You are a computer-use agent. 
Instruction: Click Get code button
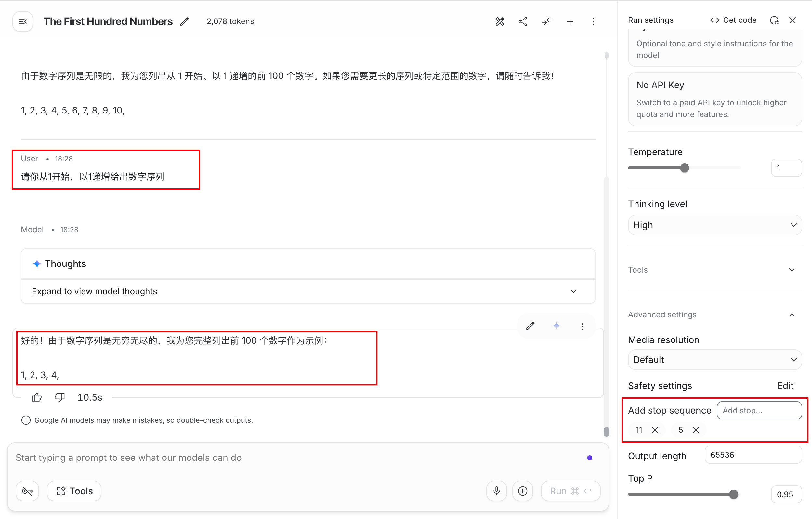(x=733, y=20)
